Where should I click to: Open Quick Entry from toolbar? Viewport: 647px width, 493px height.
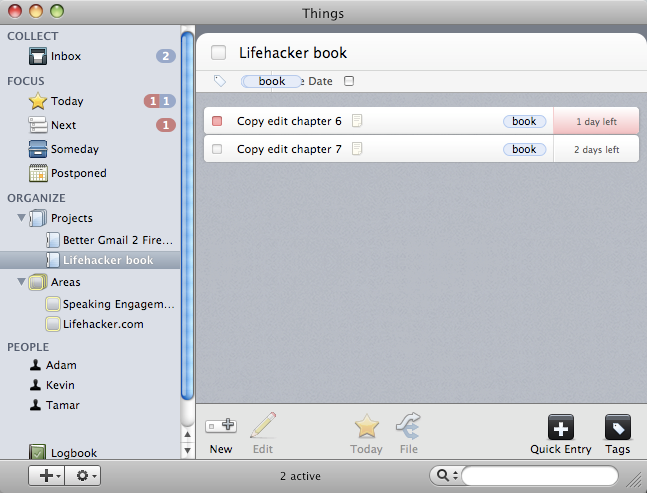point(561,434)
